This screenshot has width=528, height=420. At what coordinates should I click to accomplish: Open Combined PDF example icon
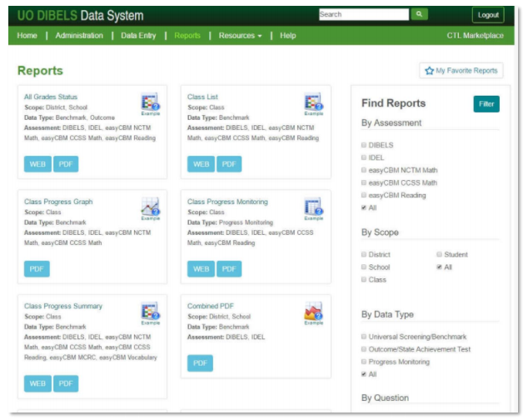313,313
